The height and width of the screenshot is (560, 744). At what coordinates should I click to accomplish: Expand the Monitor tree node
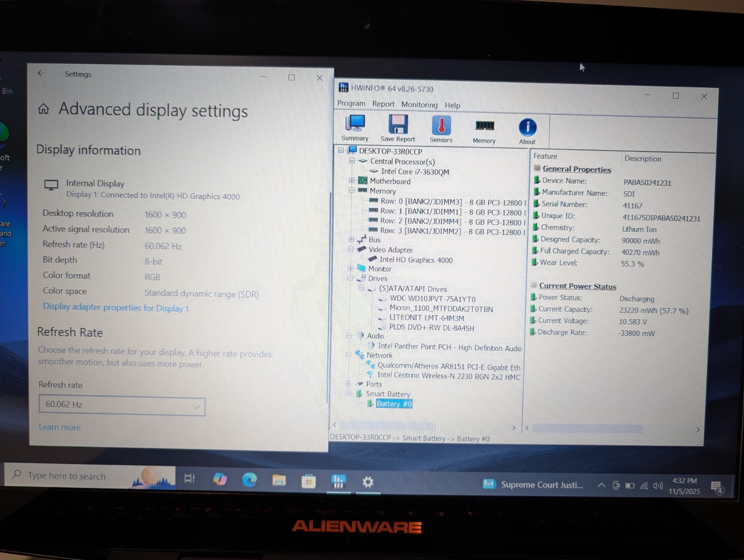click(x=351, y=268)
